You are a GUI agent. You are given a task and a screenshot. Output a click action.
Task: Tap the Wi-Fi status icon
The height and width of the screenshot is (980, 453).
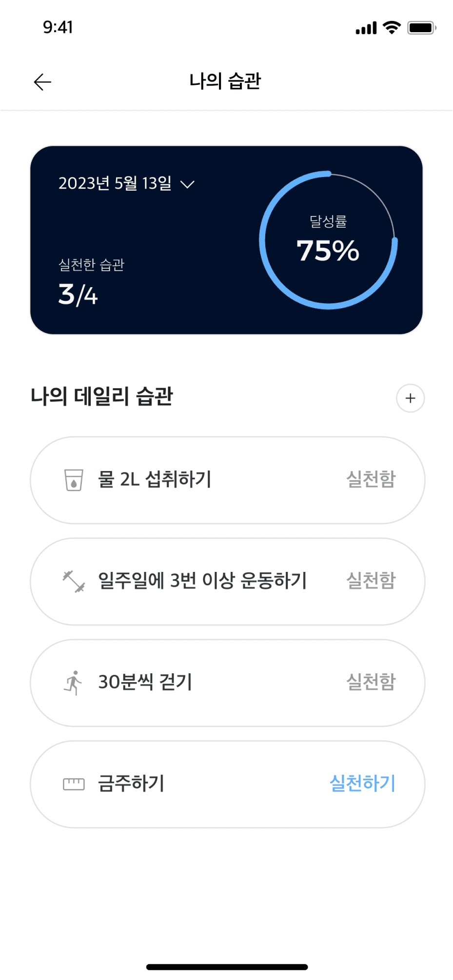(x=392, y=28)
